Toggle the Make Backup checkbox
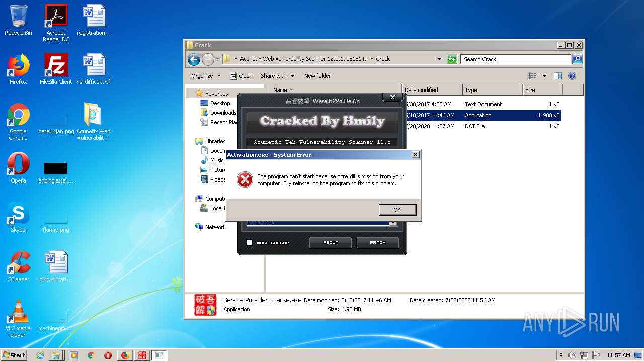 (250, 243)
